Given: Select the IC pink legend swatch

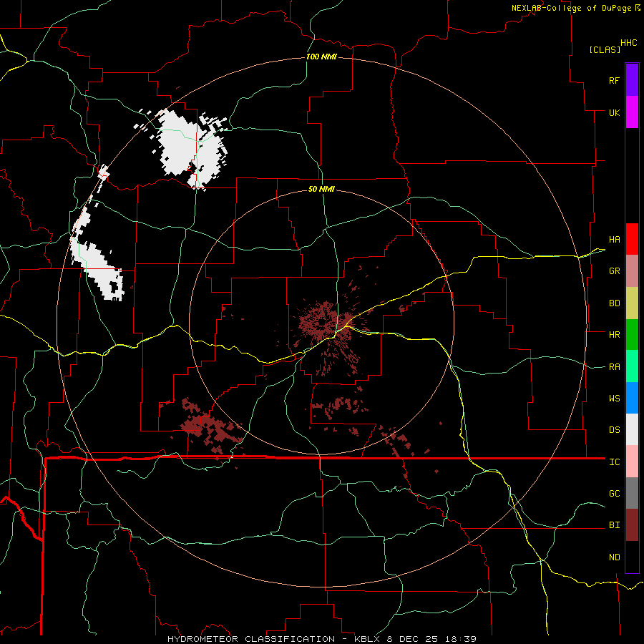Looking at the screenshot, I should pos(632,462).
